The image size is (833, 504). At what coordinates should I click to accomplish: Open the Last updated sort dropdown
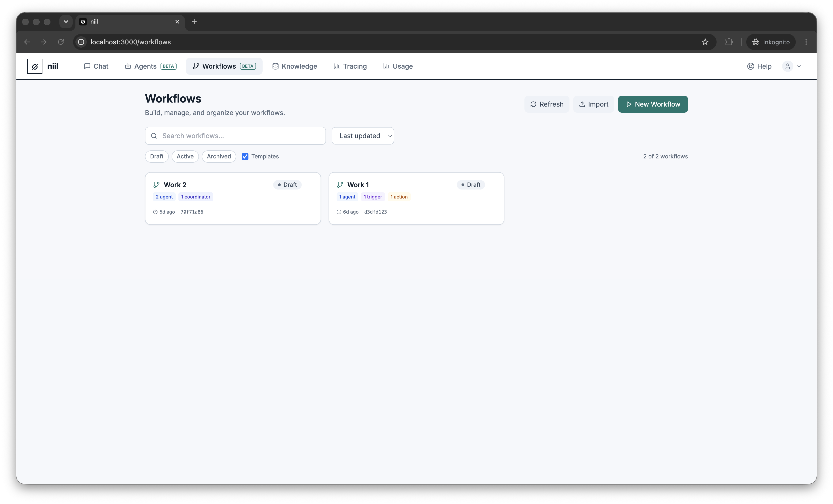tap(363, 136)
